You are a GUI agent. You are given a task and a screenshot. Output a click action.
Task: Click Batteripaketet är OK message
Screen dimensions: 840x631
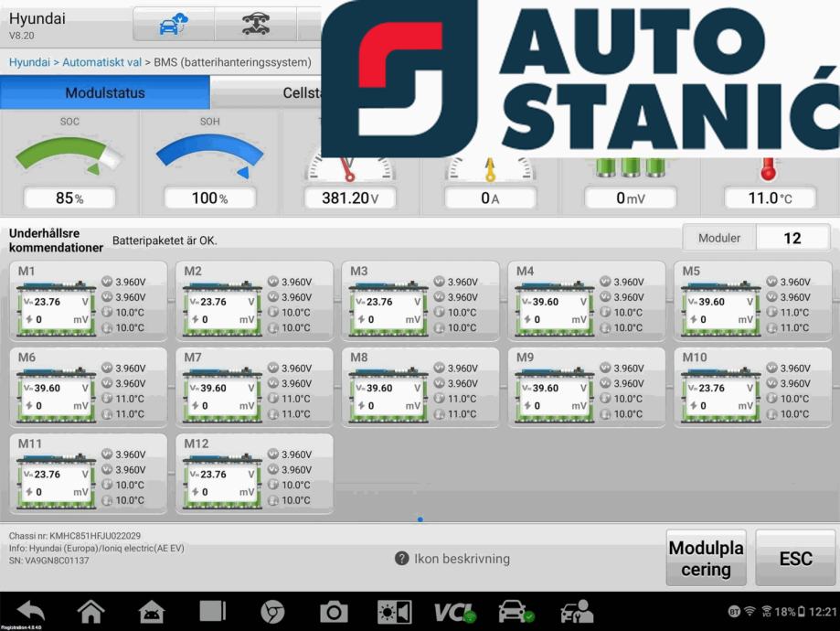click(165, 241)
